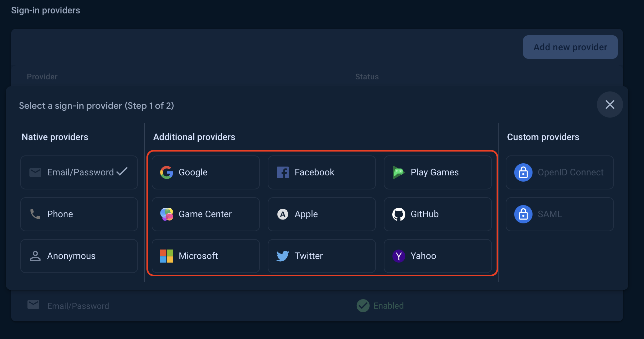Click the Play Games controller icon
644x339 pixels.
pos(398,172)
